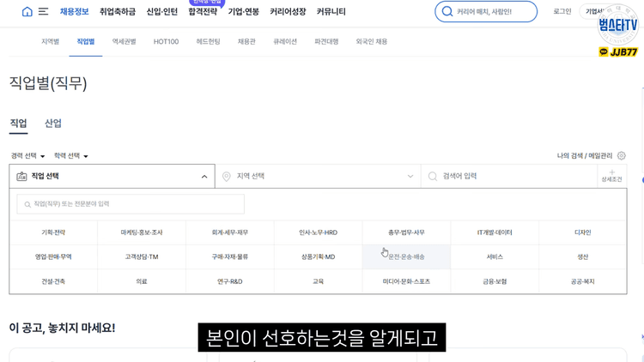This screenshot has width=644, height=362.
Task: Click the plus icon for 상세조건
Action: point(611,172)
